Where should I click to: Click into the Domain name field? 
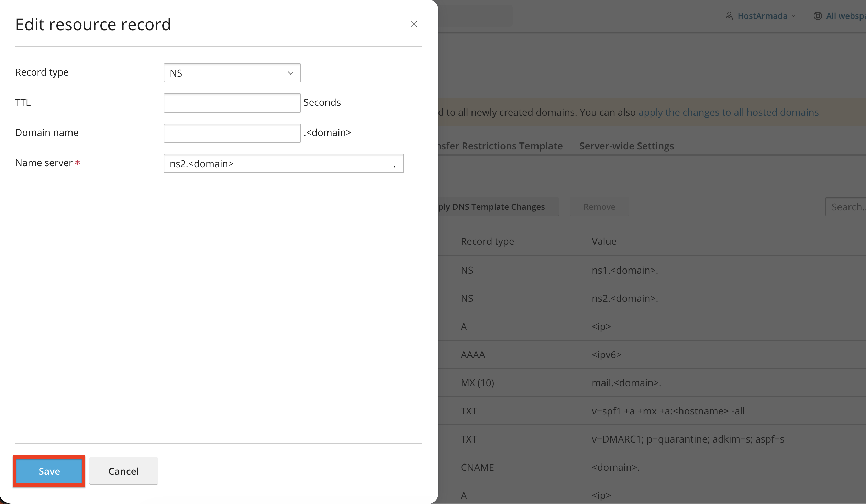tap(232, 133)
